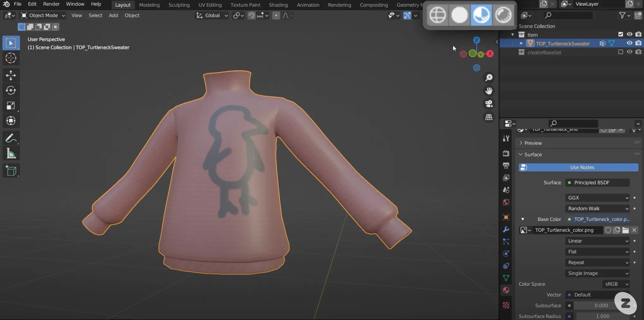Screen dimensions: 644x320
Task: Open the Modifier properties tab
Action: [x=506, y=230]
